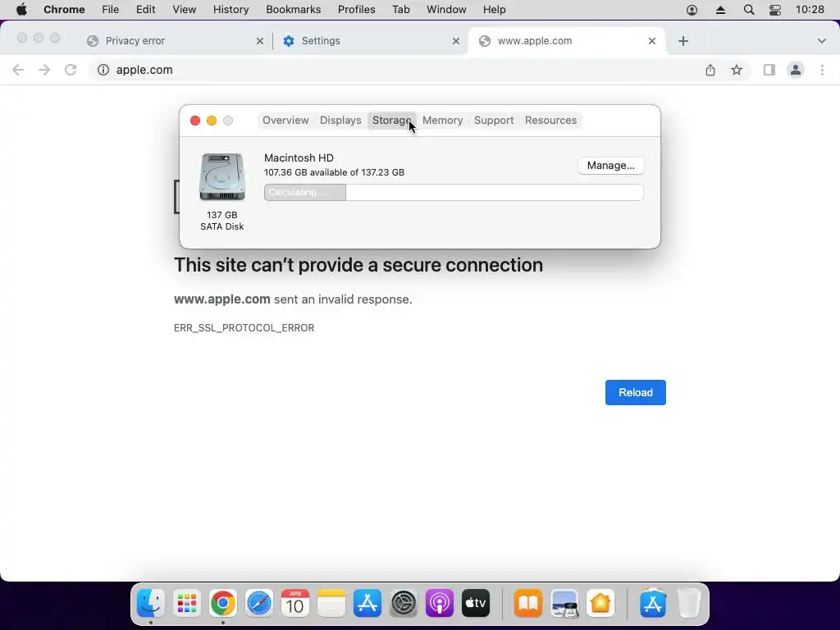Screen dimensions: 840x630
Task: Reload page using the toolbar refresh icon
Action: point(71,70)
